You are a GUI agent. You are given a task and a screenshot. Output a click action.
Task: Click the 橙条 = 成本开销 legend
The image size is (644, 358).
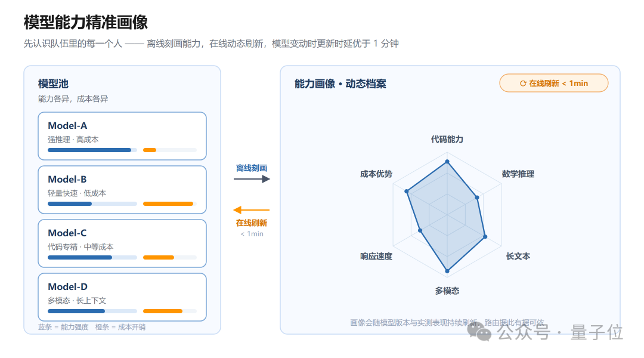(x=120, y=327)
